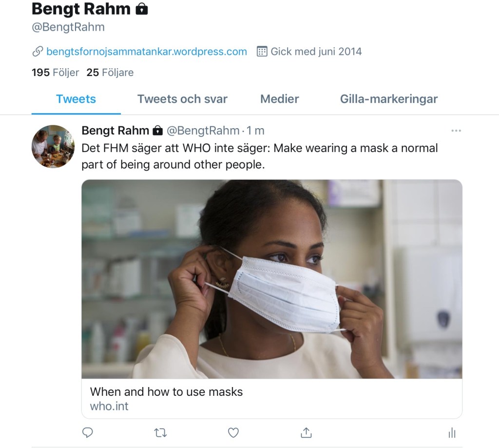Open the bengtsfornojsammatankar.wordpress.com link
The width and height of the screenshot is (499, 448).
(x=147, y=52)
